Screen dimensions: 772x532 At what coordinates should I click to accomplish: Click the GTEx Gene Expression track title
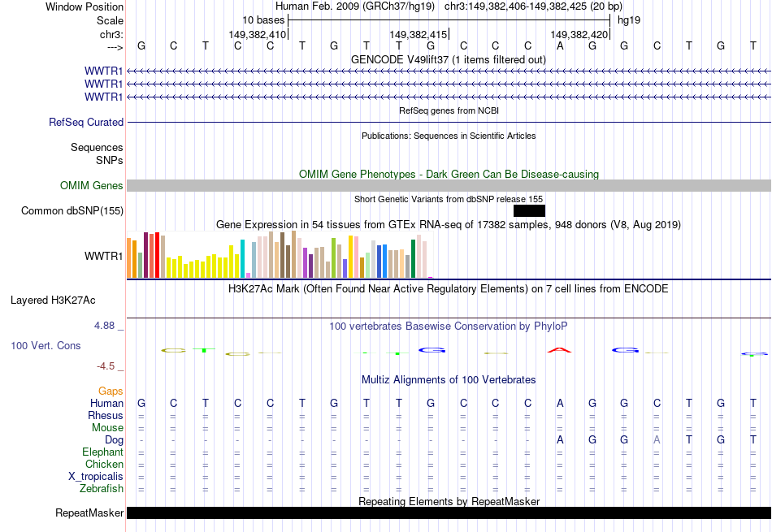[x=449, y=224]
